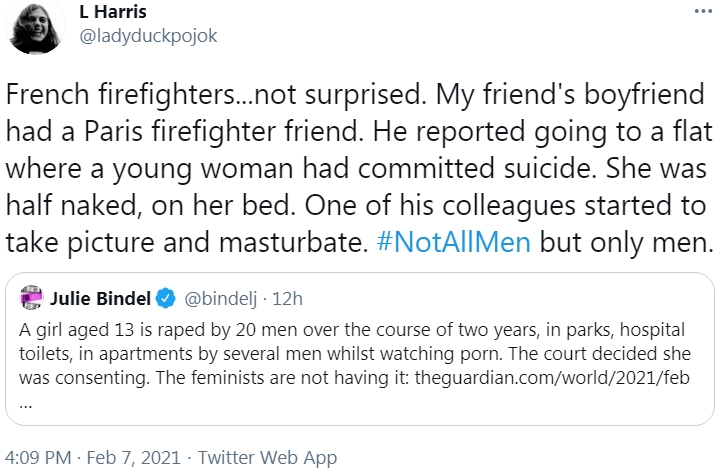723x468 pixels.
Task: Click the trailing ellipsis under the quoted tweet
Action: click(x=26, y=403)
